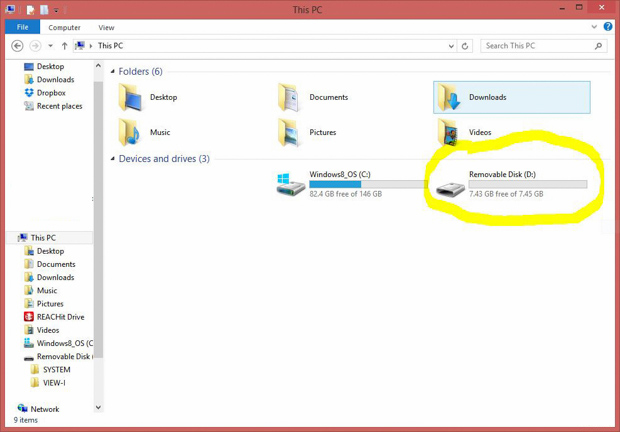Open the Music folder icon in Folders section
Image resolution: width=620 pixels, height=432 pixels.
click(129, 132)
